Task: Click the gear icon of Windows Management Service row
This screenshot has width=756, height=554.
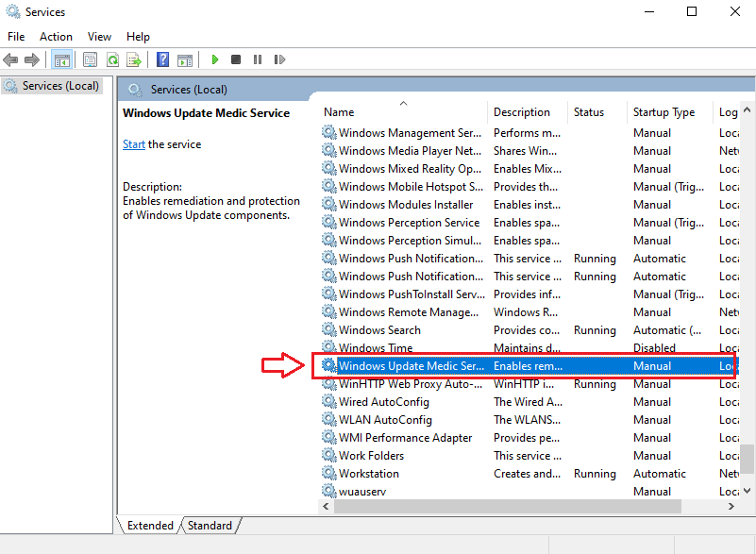Action: (x=328, y=132)
